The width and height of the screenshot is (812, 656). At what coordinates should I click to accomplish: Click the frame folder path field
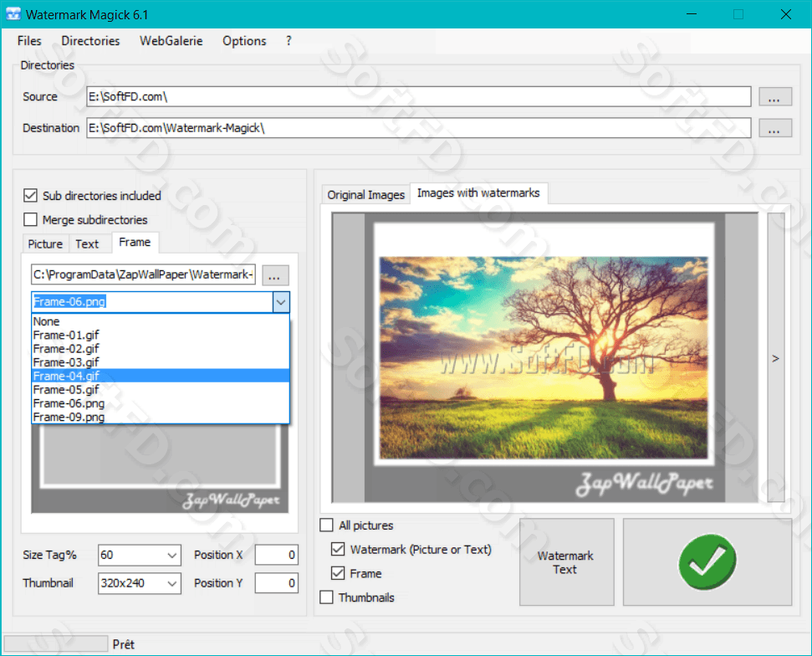pyautogui.click(x=144, y=274)
